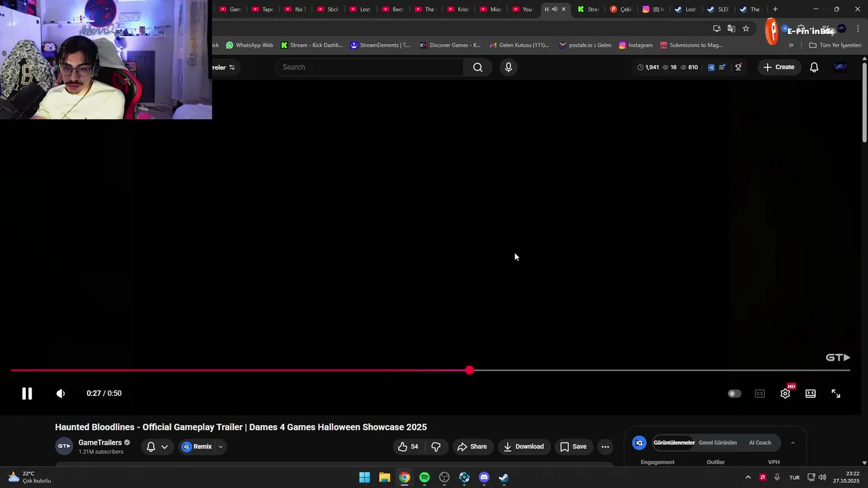
Task: Select the Genel Görünüm tab
Action: (717, 443)
